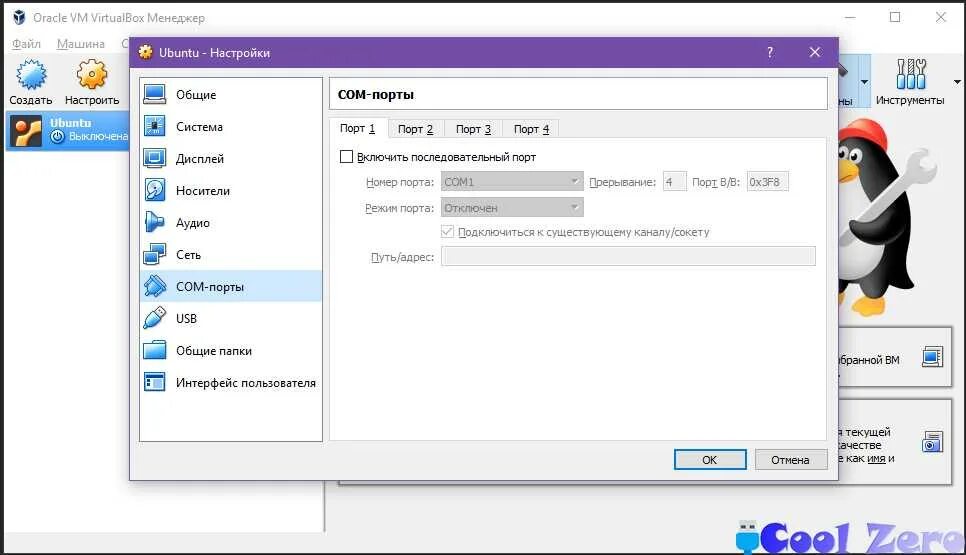Open the USB plug icon
This screenshot has width=966, height=555.
155,318
